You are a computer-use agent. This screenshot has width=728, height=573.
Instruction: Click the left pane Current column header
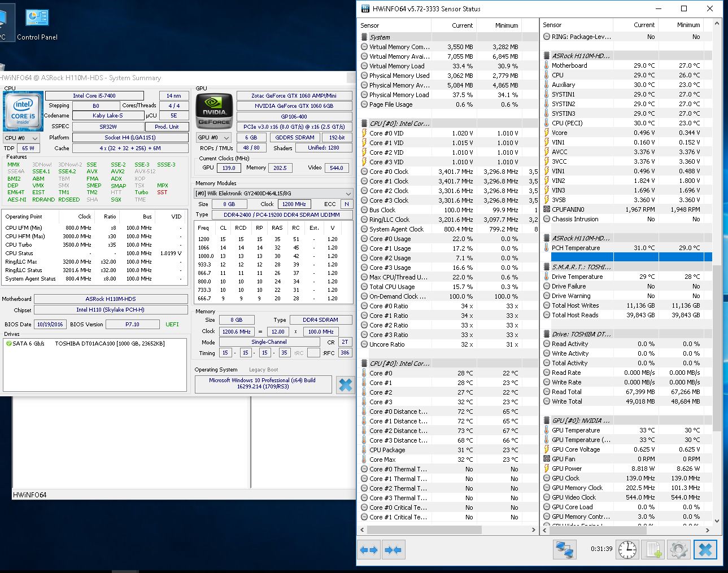pos(454,25)
